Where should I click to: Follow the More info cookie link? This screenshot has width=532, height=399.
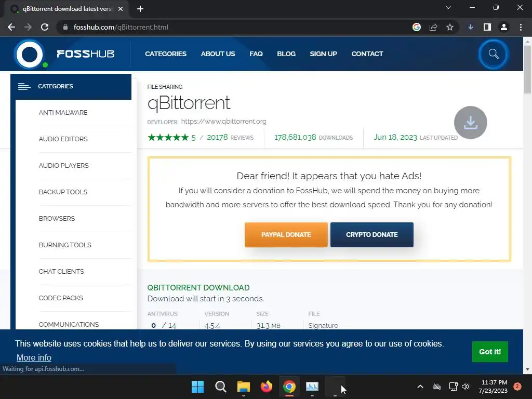(x=34, y=357)
